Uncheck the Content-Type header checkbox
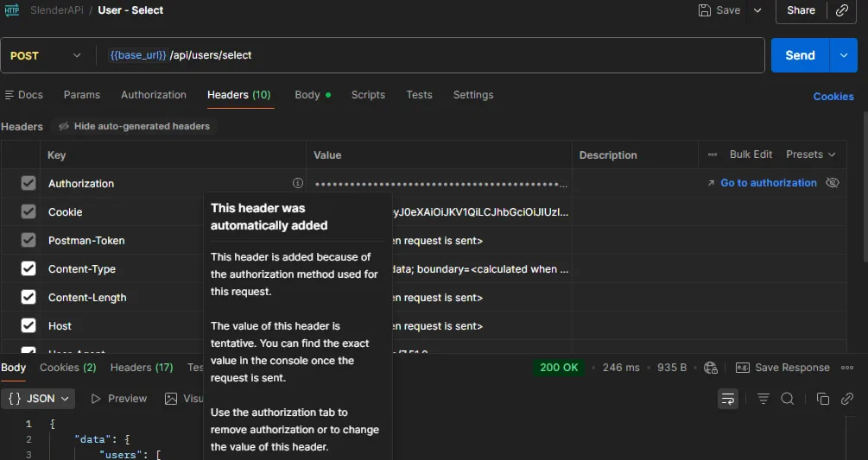Screen dimensions: 868x460 pos(29,269)
